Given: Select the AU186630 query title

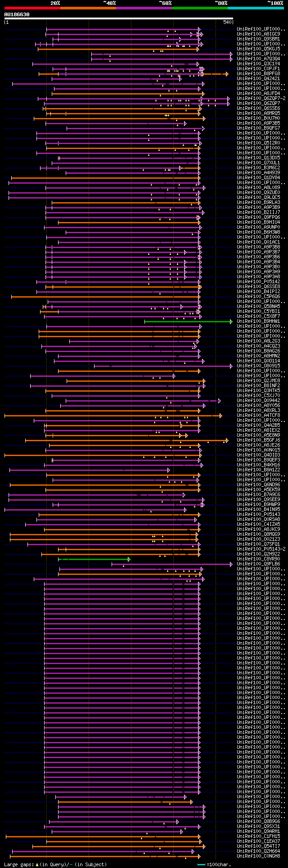Looking at the screenshot, I should (x=17, y=14).
